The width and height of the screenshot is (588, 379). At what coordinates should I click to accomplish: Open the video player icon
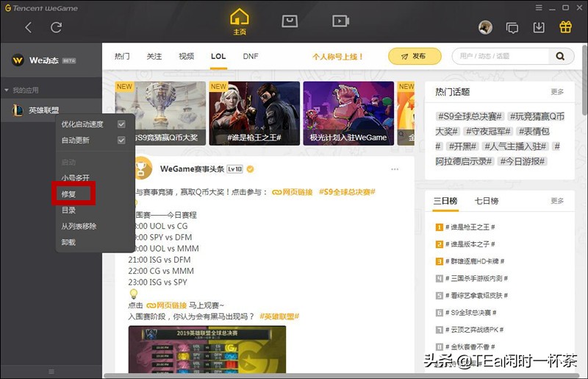tap(340, 21)
